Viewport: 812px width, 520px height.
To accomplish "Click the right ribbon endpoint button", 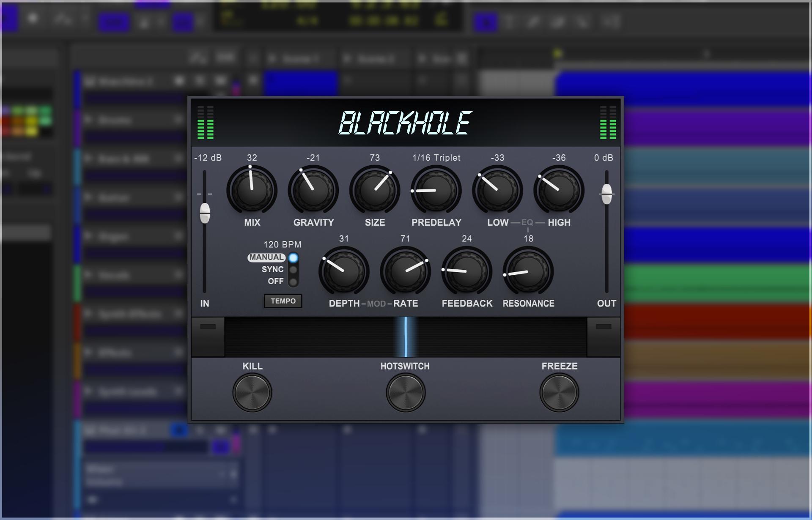I will pos(604,337).
